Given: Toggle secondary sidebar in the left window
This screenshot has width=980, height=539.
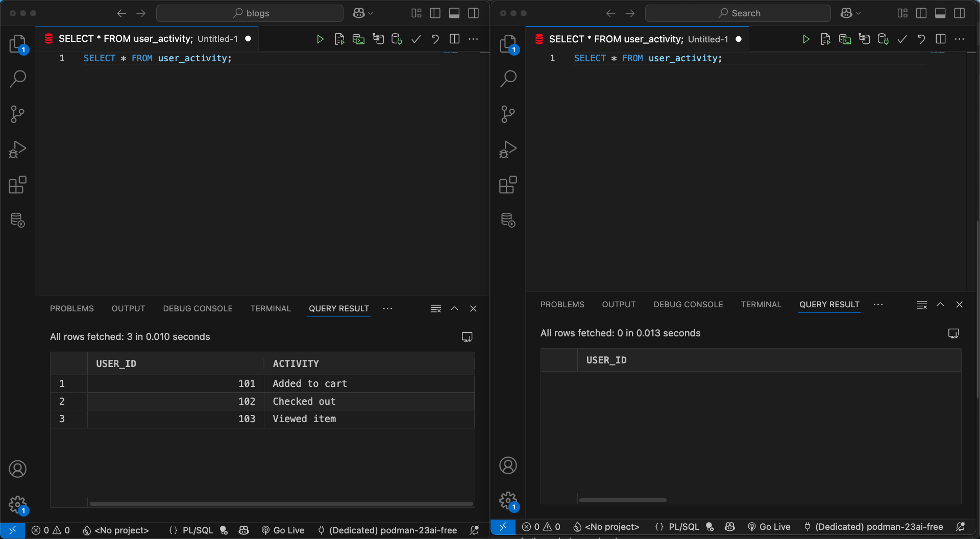Looking at the screenshot, I should tap(474, 13).
